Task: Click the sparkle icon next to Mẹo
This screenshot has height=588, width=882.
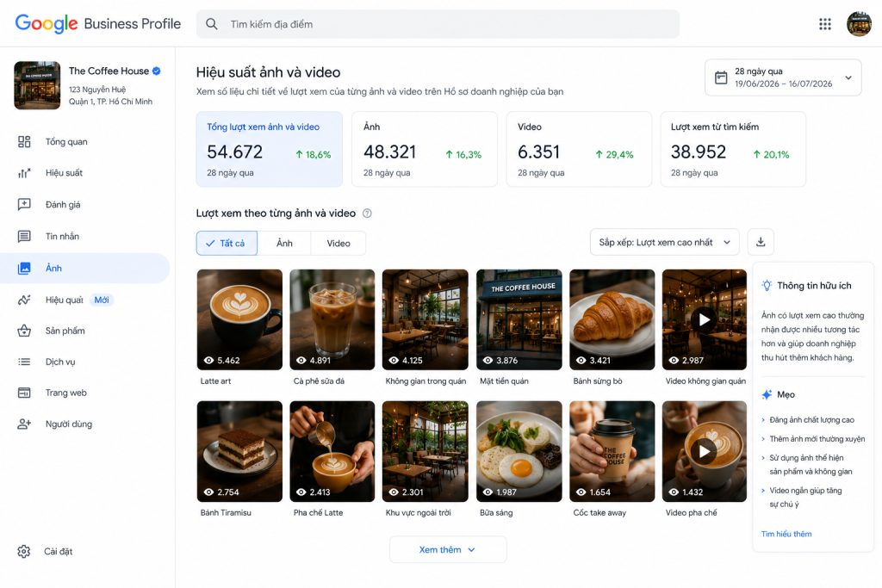Action: pos(767,394)
